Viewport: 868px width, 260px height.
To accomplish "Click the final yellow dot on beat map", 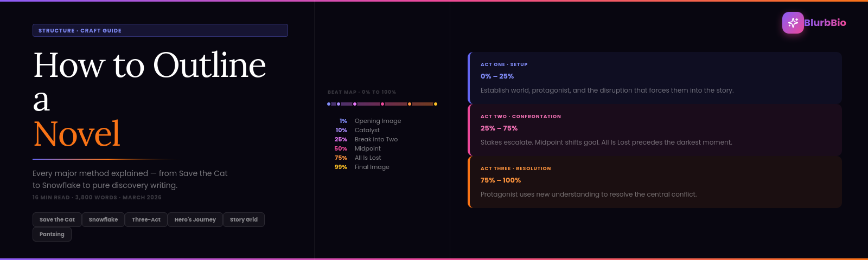I will [435, 104].
